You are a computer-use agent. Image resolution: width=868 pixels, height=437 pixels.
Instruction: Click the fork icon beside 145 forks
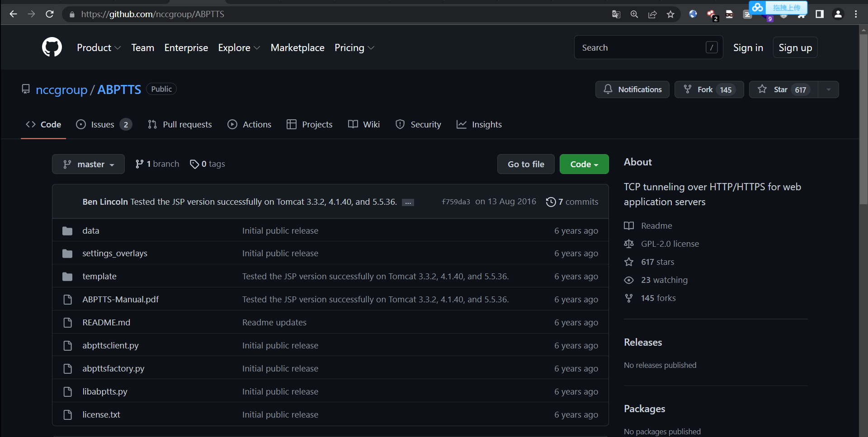click(x=629, y=298)
